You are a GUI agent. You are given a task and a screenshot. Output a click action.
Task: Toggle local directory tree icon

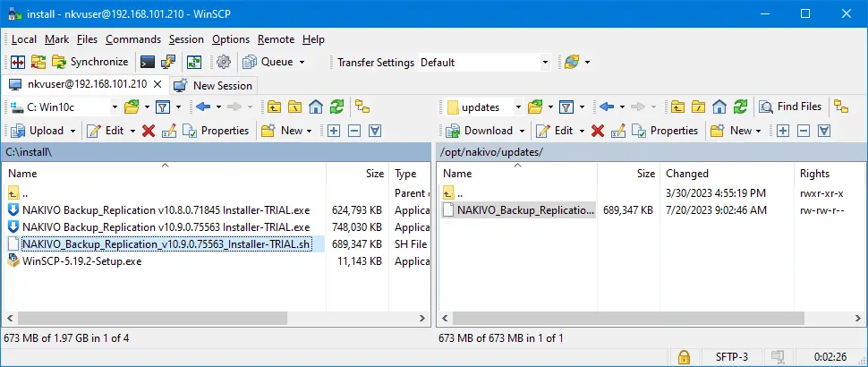[x=362, y=107]
